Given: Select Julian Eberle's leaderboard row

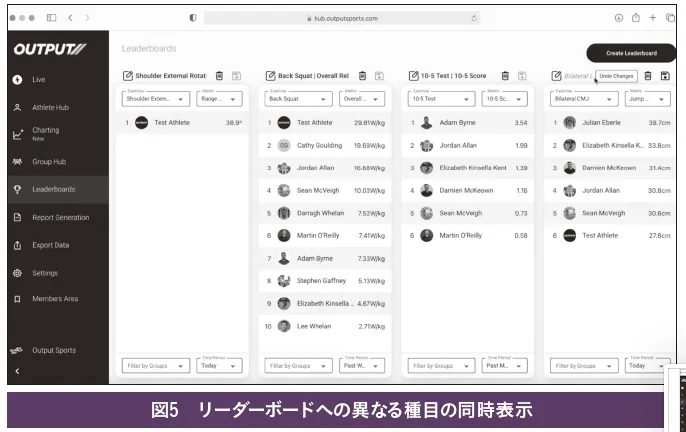Looking at the screenshot, I should coord(611,123).
